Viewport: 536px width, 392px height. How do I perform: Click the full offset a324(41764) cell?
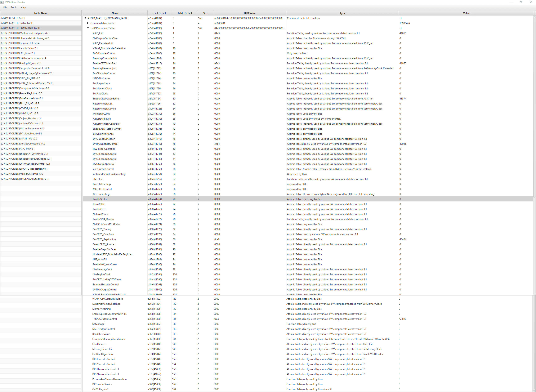[160, 199]
